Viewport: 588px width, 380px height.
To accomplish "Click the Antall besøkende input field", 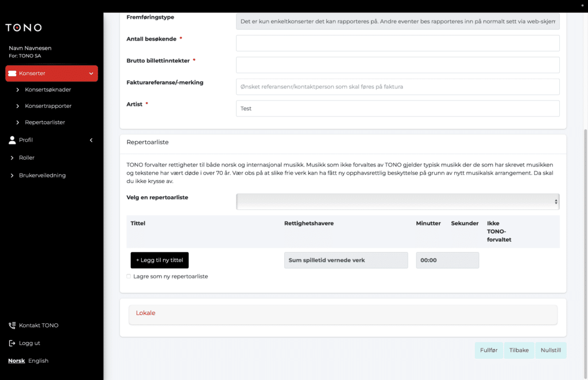I will point(397,43).
